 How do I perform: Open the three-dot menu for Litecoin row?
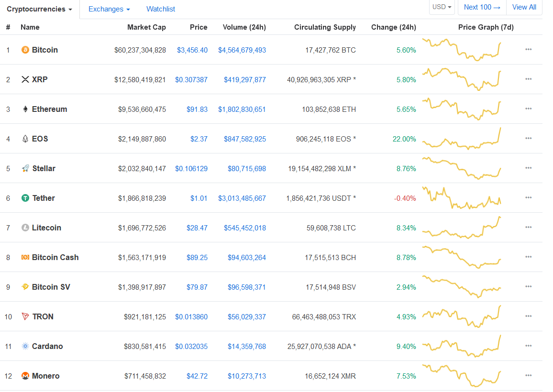(528, 227)
